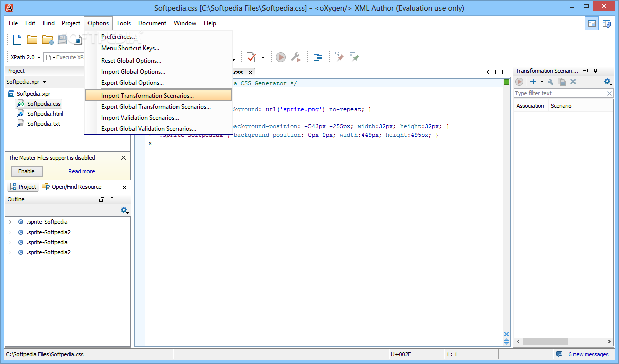Click the Format and Indent icon
The width and height of the screenshot is (619, 364).
point(318,57)
